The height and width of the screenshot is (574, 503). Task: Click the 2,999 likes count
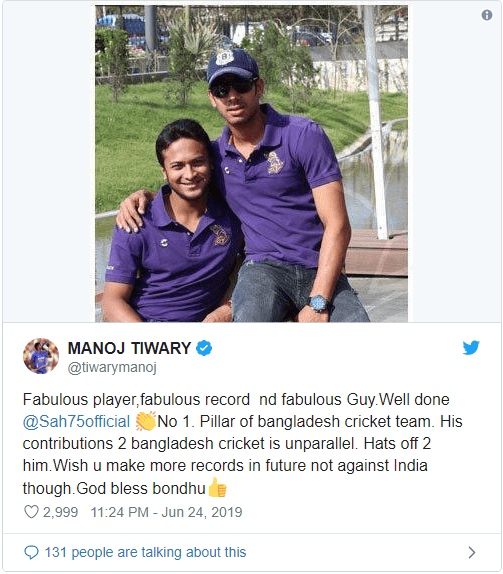60,512
